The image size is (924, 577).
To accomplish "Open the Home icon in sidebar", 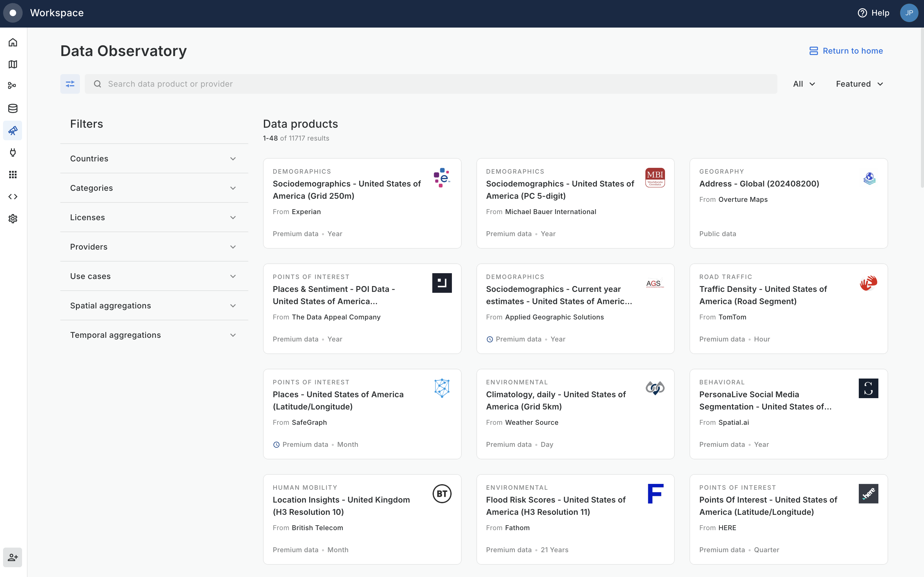I will [13, 42].
